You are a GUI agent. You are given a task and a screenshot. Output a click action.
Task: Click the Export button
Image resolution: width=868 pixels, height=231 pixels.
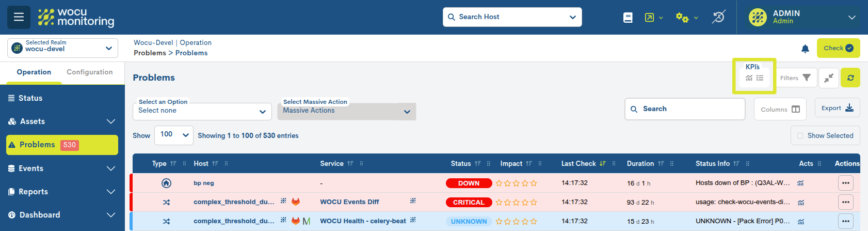pos(837,109)
